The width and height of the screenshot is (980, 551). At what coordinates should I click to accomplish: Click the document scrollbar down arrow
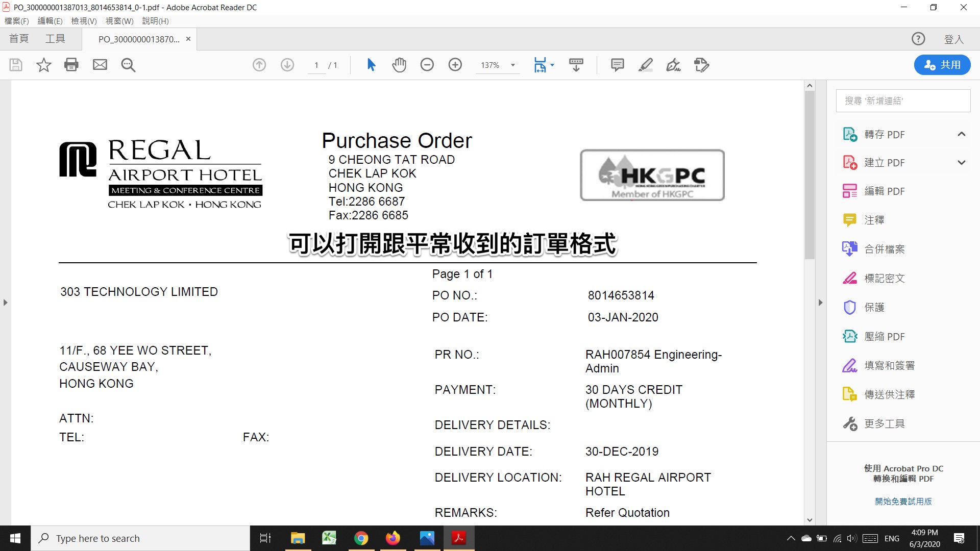810,520
